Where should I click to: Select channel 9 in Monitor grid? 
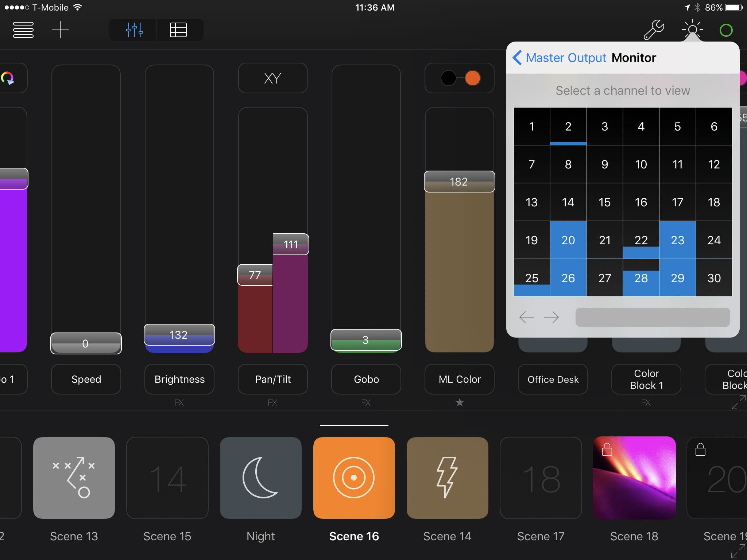click(605, 164)
